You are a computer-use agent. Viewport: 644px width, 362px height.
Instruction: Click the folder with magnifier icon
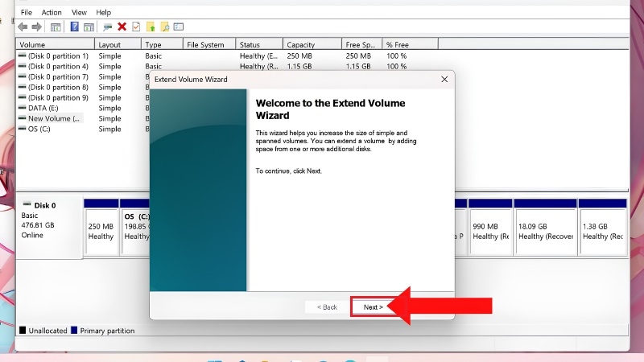pyautogui.click(x=165, y=27)
